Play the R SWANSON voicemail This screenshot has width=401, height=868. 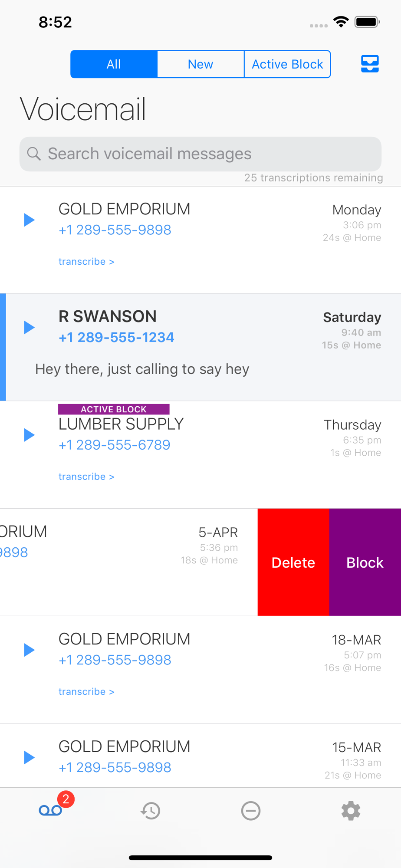[29, 327]
